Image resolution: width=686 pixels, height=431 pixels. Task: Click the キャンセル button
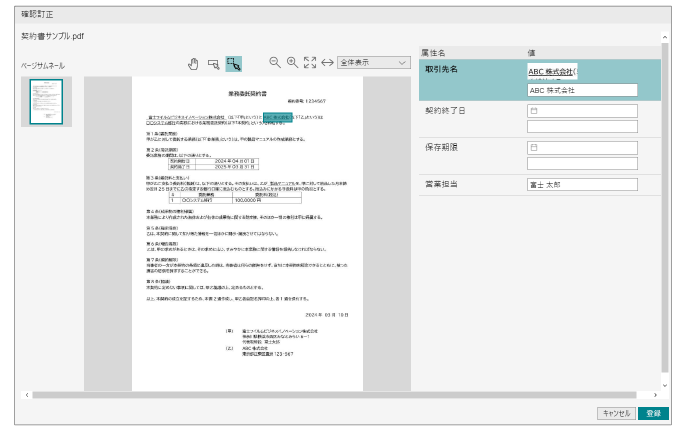click(616, 413)
